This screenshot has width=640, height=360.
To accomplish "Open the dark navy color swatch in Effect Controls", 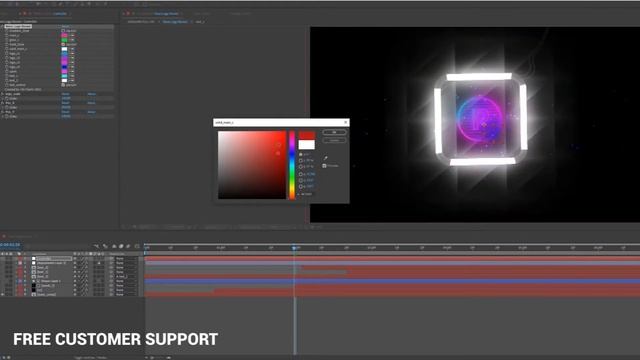I will [x=64, y=67].
